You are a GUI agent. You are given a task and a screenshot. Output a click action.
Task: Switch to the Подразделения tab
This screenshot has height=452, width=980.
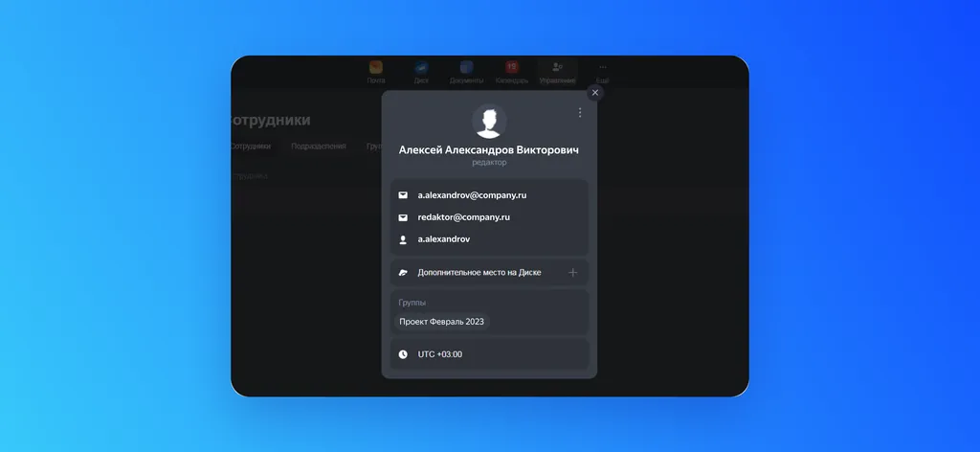(x=318, y=147)
